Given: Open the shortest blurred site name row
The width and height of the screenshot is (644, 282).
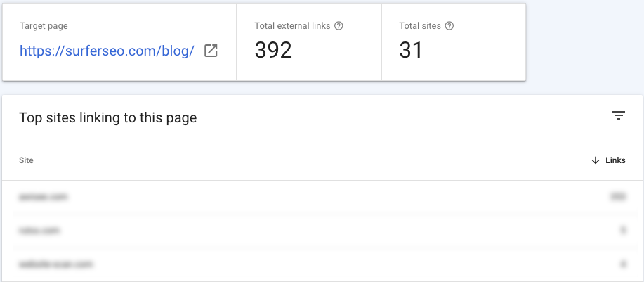Looking at the screenshot, I should [x=322, y=231].
